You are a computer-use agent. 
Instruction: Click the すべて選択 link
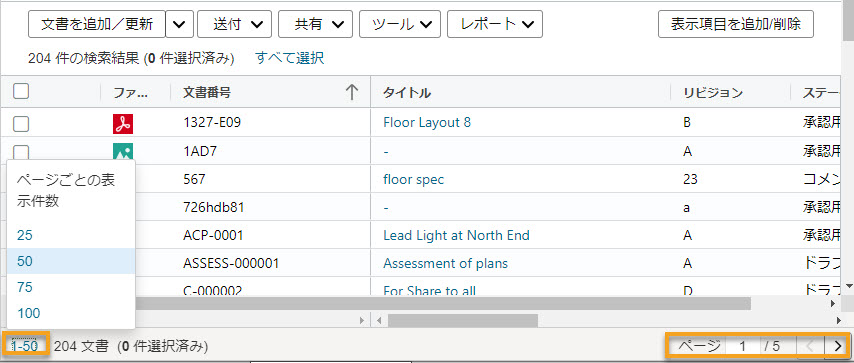click(290, 58)
